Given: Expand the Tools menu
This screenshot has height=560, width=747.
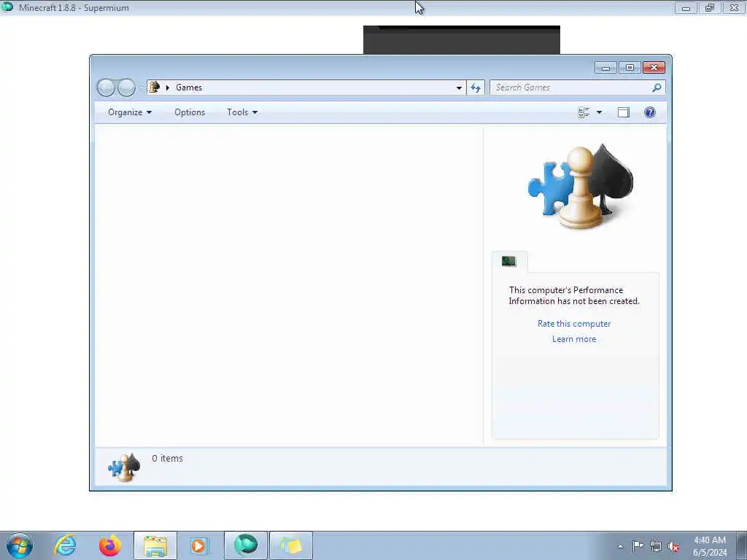Looking at the screenshot, I should [242, 112].
